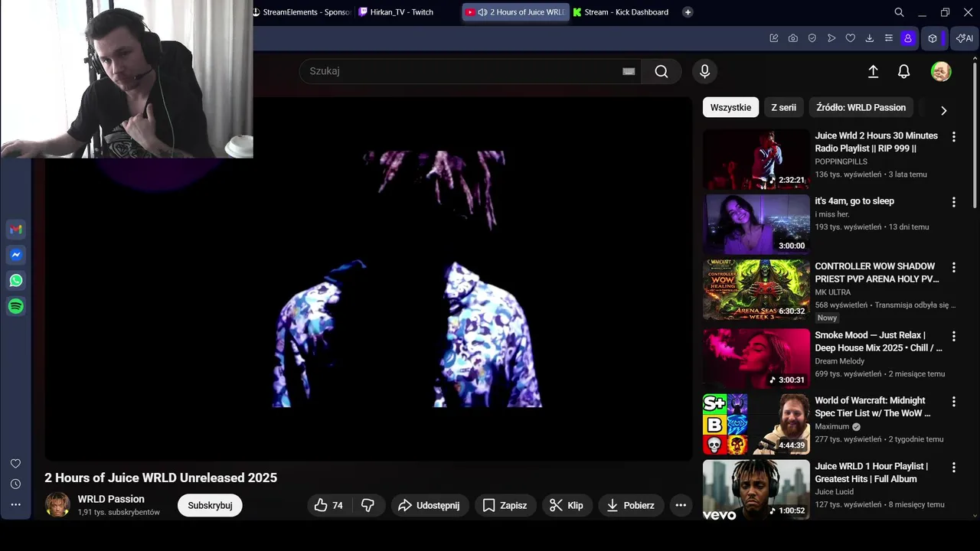Image resolution: width=980 pixels, height=551 pixels.
Task: Open the 2 Hours of Juice WRLD Unreleased title
Action: pos(161,478)
